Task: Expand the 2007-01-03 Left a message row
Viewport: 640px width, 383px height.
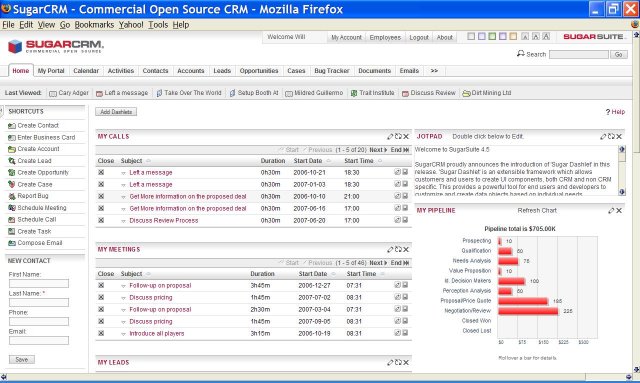Action: tap(123, 185)
